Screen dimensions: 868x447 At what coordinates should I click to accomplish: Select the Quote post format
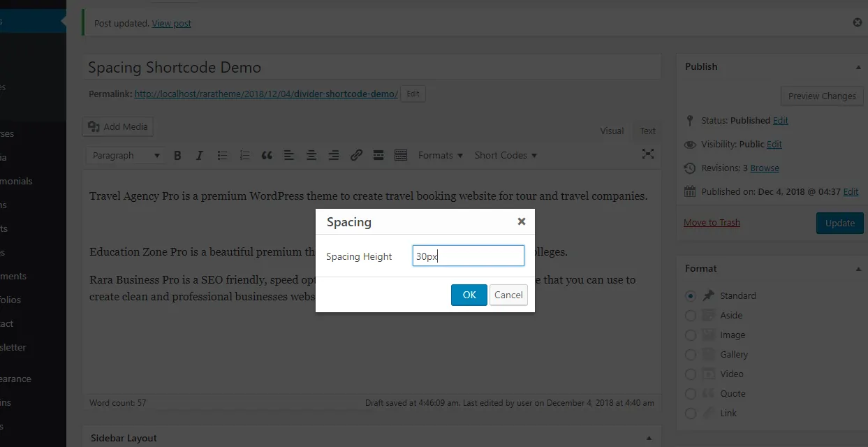[x=691, y=393]
